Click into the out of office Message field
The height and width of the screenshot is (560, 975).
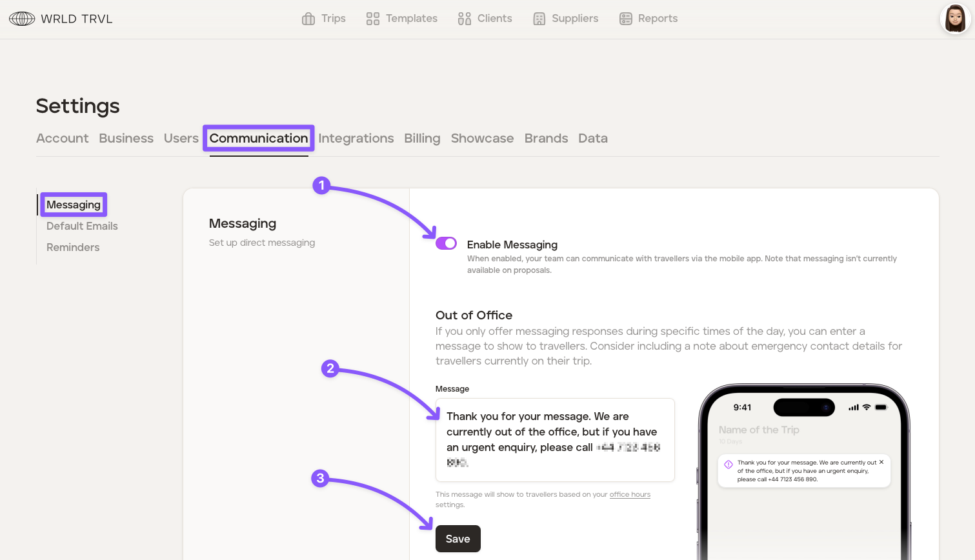(x=555, y=439)
